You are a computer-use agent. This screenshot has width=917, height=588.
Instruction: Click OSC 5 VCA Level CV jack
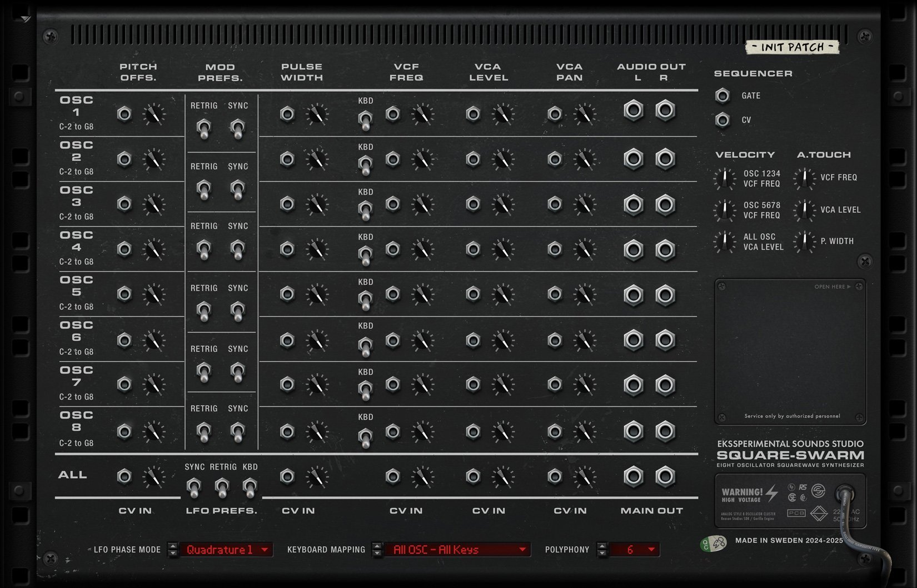coord(473,294)
